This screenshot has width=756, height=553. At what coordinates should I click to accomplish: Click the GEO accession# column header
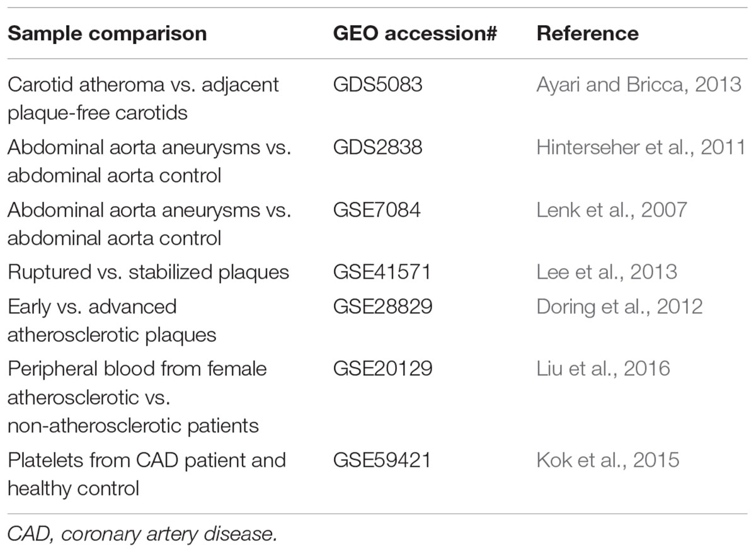coord(416,33)
